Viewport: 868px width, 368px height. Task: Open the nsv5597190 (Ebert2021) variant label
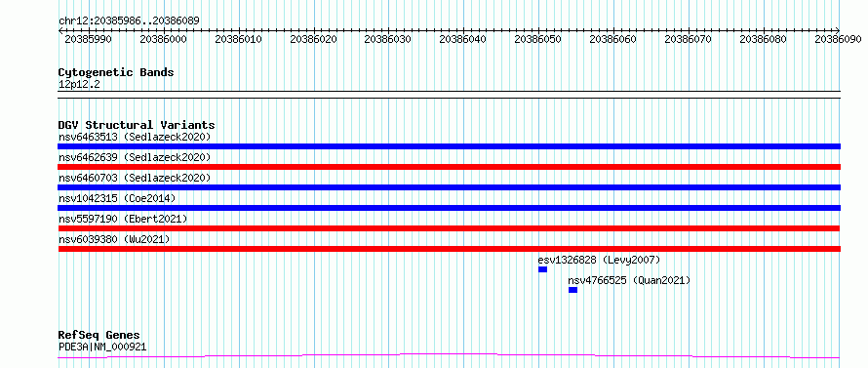(x=123, y=219)
